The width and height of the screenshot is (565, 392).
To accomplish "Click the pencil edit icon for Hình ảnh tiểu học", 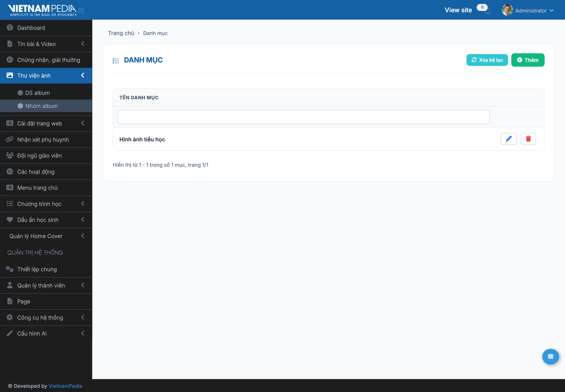I will click(508, 139).
